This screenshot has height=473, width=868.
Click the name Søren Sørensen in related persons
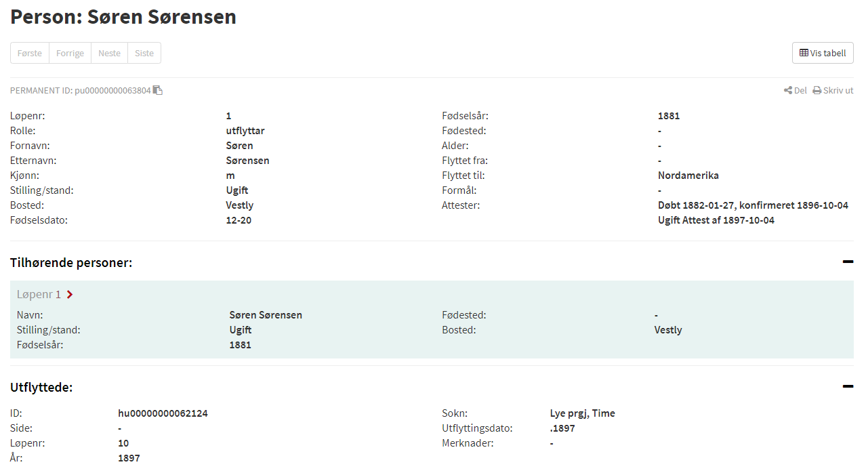[266, 315]
